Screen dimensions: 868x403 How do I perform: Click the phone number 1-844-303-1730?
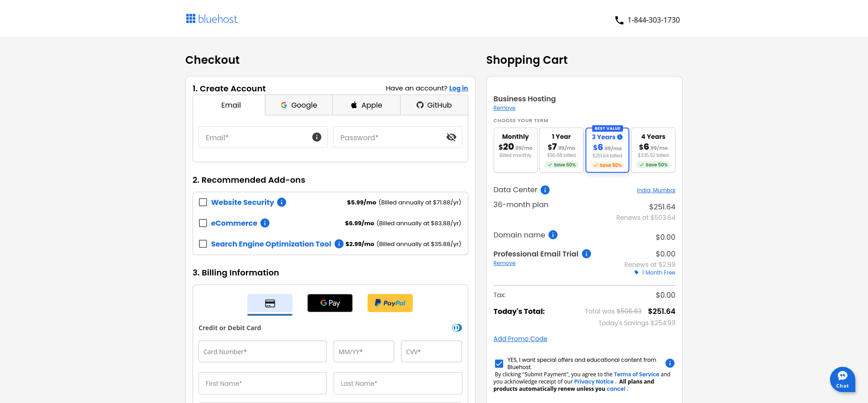(x=654, y=20)
